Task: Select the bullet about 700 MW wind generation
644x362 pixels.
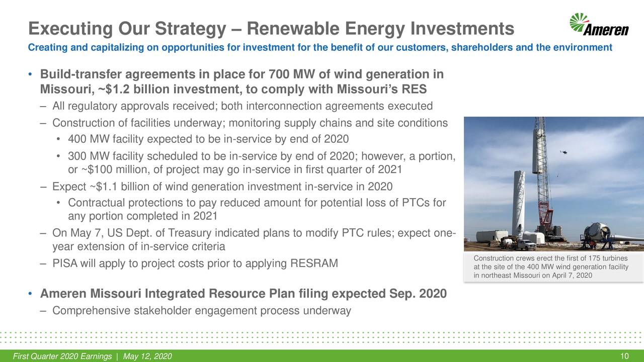Action: 242,80
